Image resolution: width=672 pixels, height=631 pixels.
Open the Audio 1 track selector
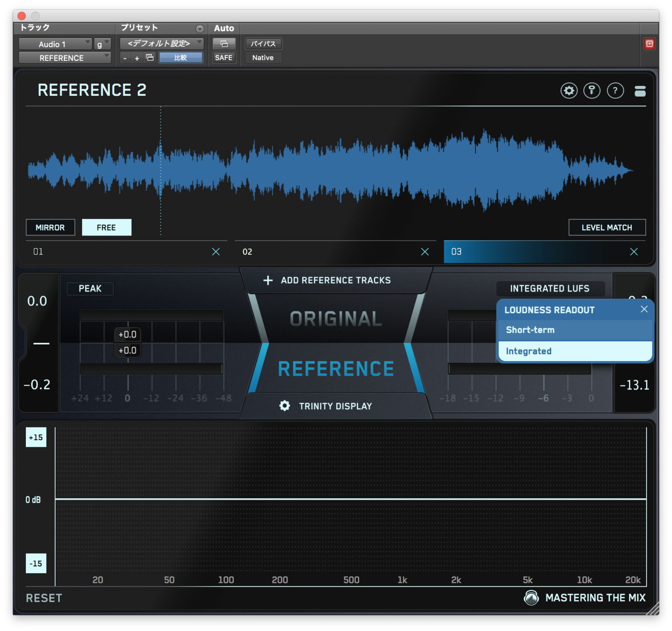[x=55, y=44]
